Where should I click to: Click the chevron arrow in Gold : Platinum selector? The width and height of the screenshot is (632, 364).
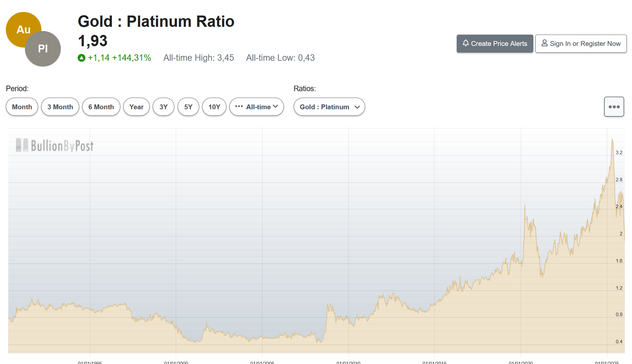pos(357,107)
